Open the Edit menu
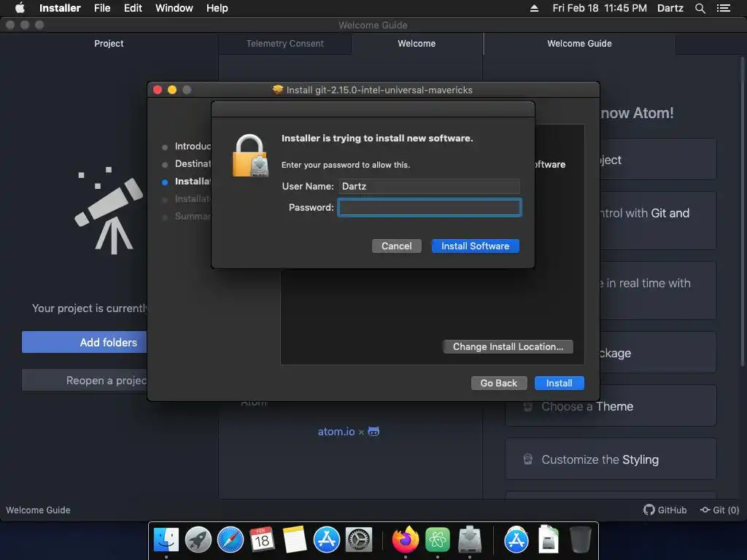747x560 pixels. [133, 8]
